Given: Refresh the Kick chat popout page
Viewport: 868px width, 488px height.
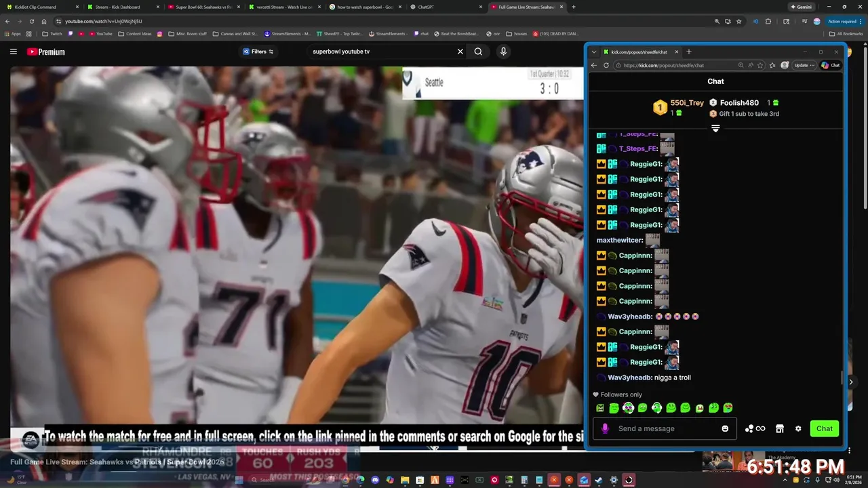Looking at the screenshot, I should (606, 65).
